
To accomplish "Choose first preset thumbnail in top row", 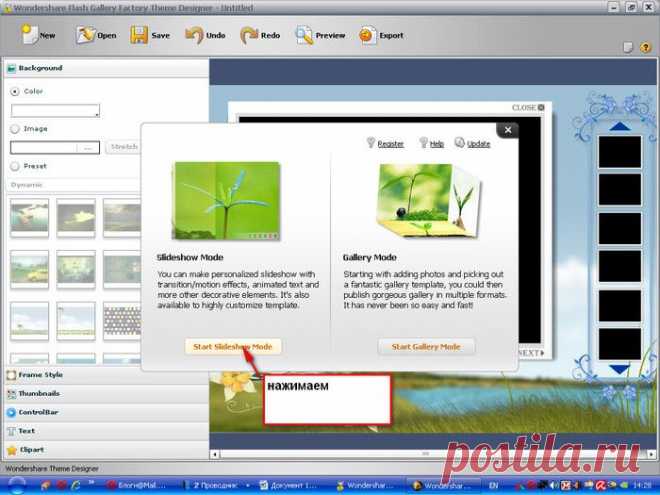I will (x=29, y=218).
